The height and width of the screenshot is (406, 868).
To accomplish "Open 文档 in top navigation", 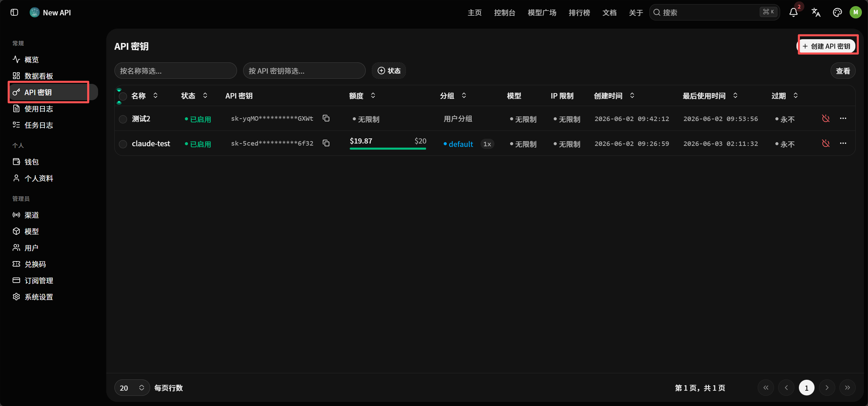I will pos(609,13).
